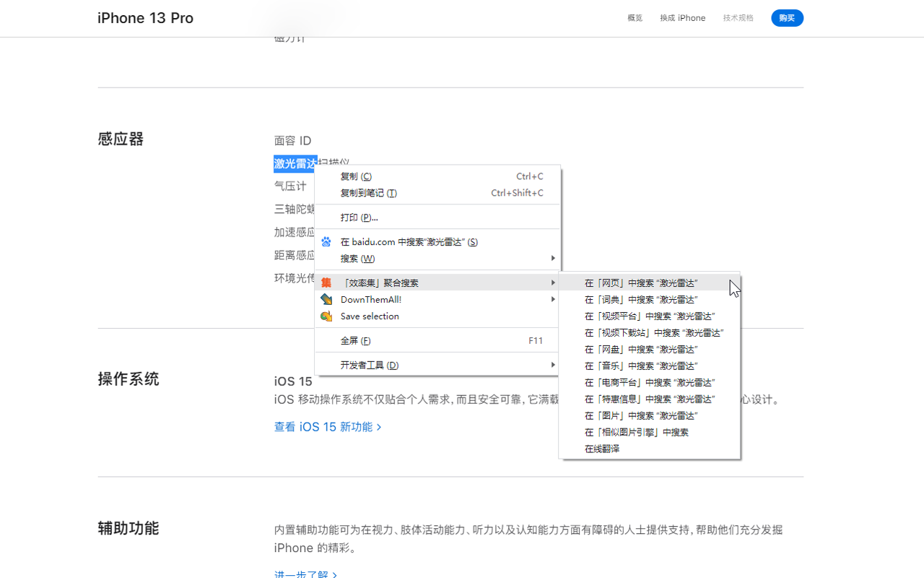924x578 pixels.
Task: Choose 复制到笔记 (T) menu entry
Action: point(437,193)
